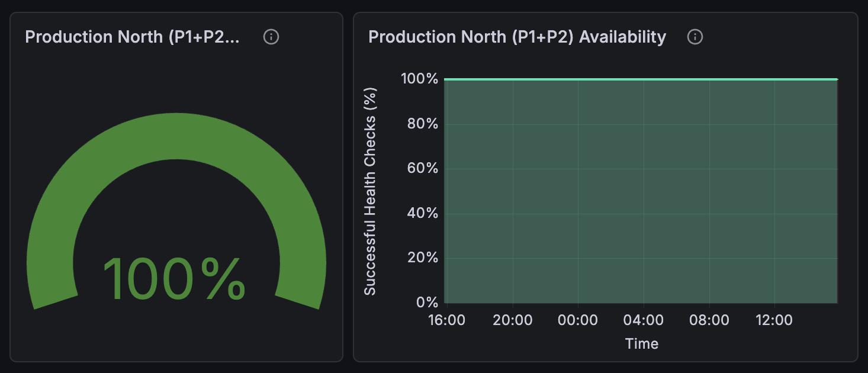Click the Time axis label
The height and width of the screenshot is (373, 868).
[x=641, y=343]
